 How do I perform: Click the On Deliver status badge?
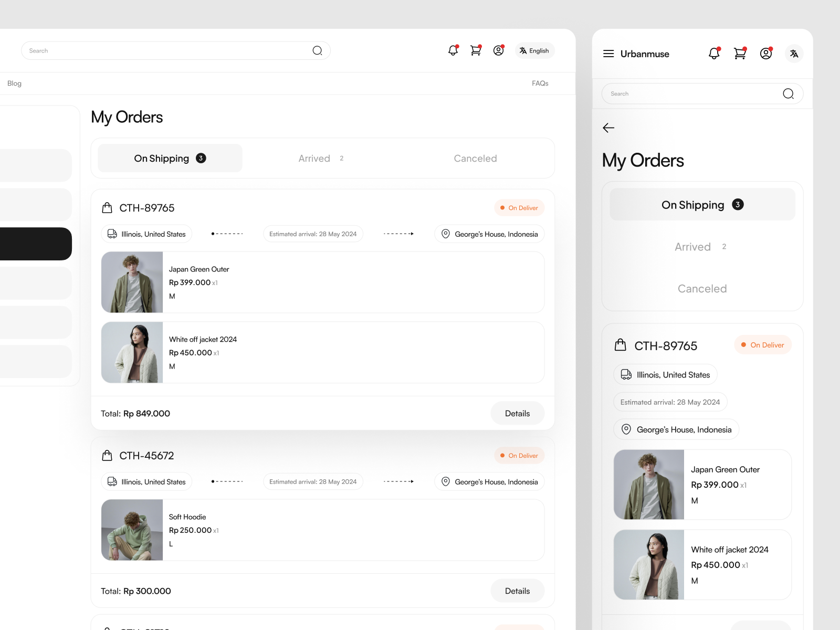click(519, 207)
